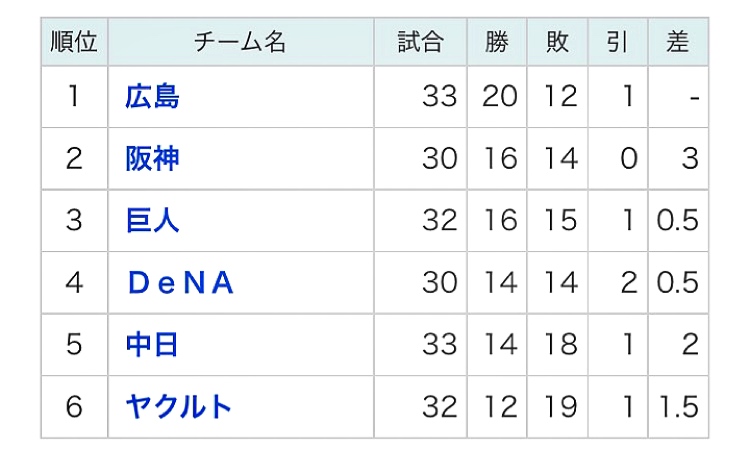Click the rank 6 cell
The width and height of the screenshot is (750, 449).
pos(74,407)
